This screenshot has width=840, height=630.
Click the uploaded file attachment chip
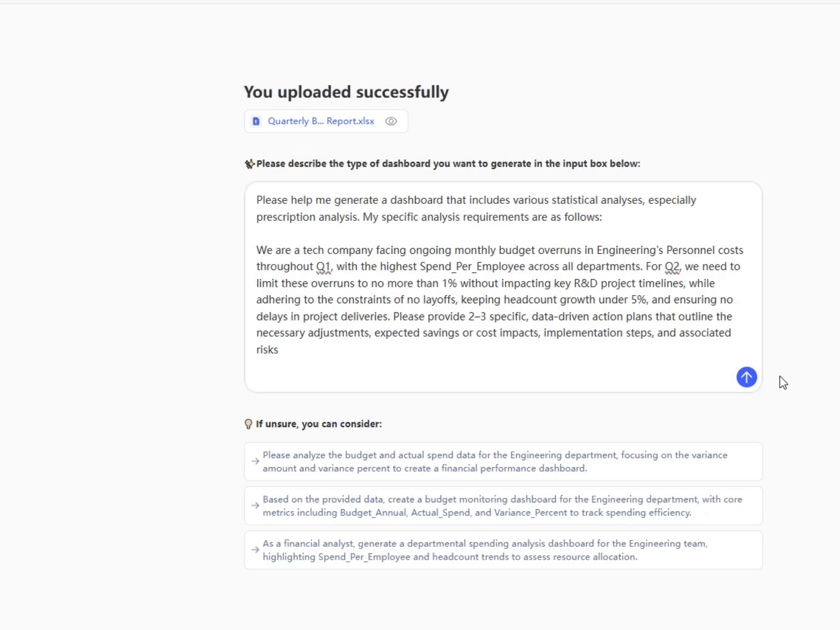[326, 121]
